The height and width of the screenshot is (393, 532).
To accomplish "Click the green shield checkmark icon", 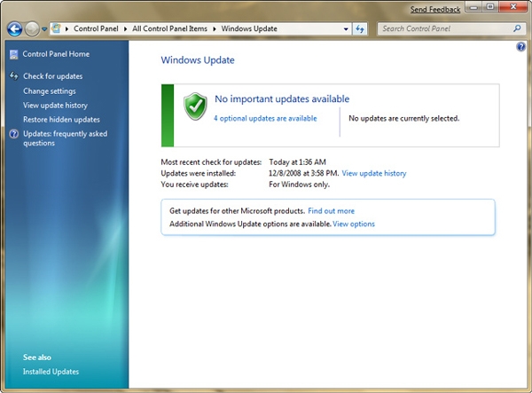I will tap(195, 106).
